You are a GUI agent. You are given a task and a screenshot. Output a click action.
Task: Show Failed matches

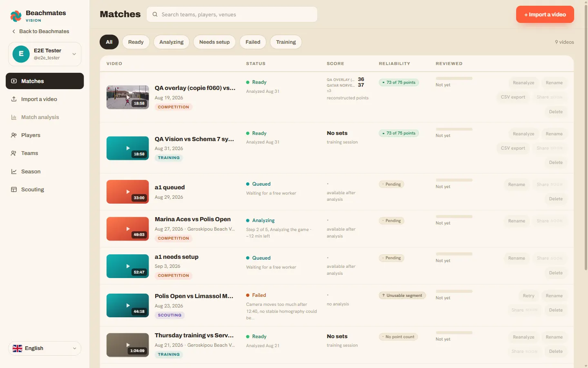253,42
